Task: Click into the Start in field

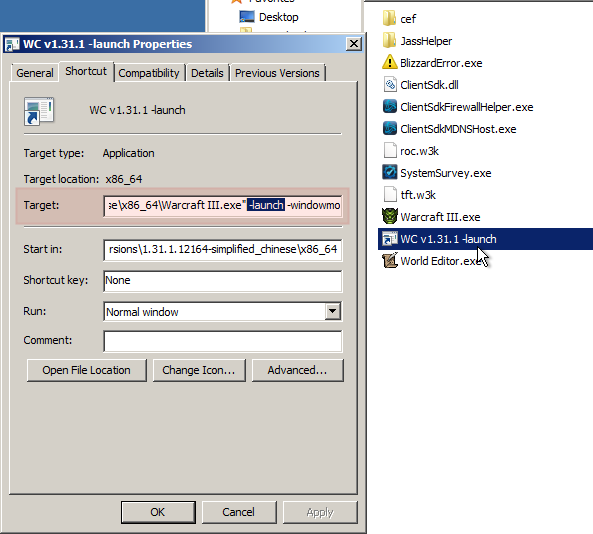Action: (223, 250)
